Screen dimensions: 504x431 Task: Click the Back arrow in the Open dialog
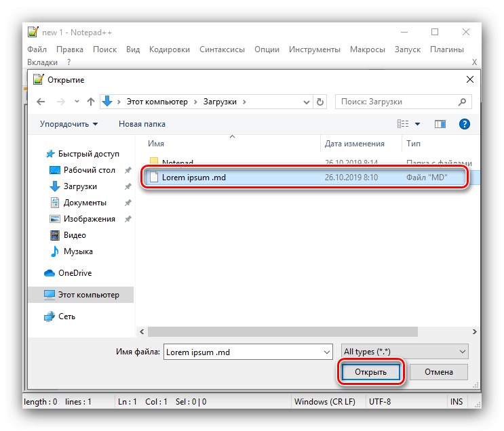(41, 102)
